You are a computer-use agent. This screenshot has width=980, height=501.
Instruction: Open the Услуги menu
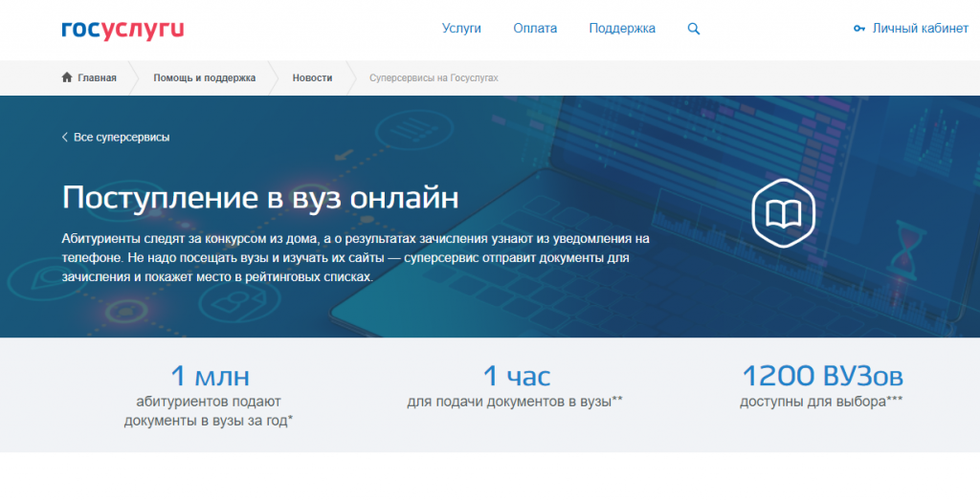pos(461,29)
